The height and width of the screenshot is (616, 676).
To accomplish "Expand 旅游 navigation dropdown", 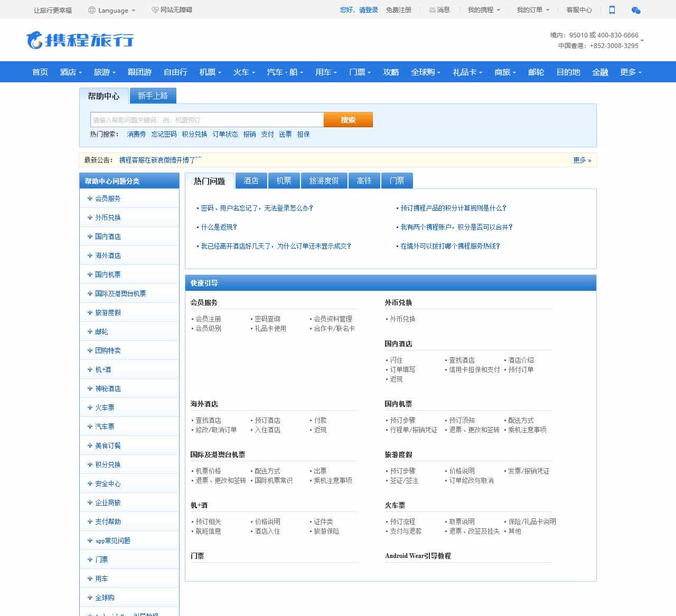I will (105, 72).
